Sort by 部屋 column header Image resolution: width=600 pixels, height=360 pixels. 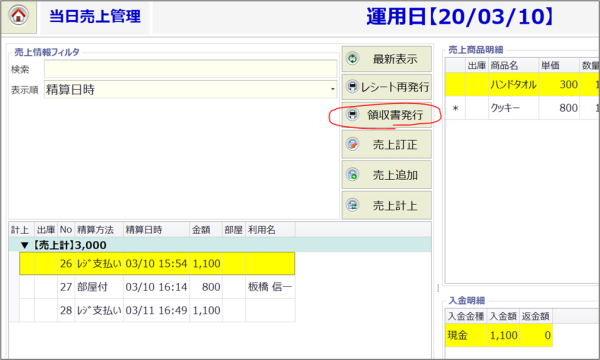233,230
